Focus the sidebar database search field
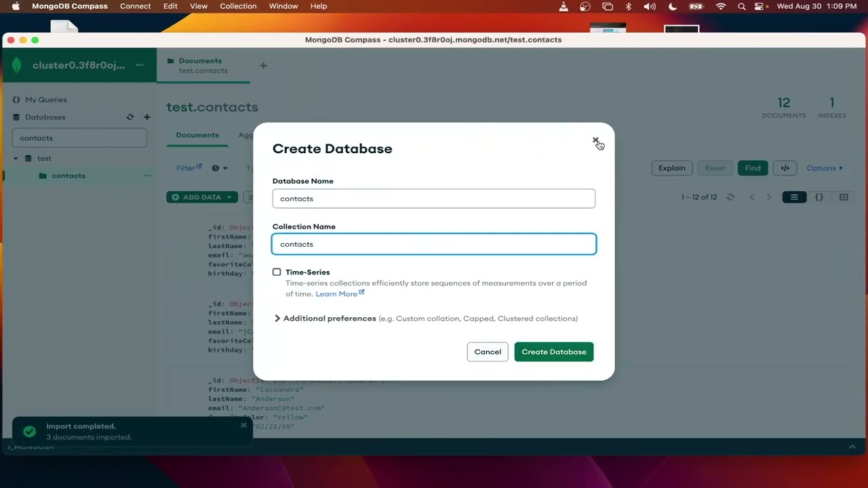 click(x=79, y=138)
